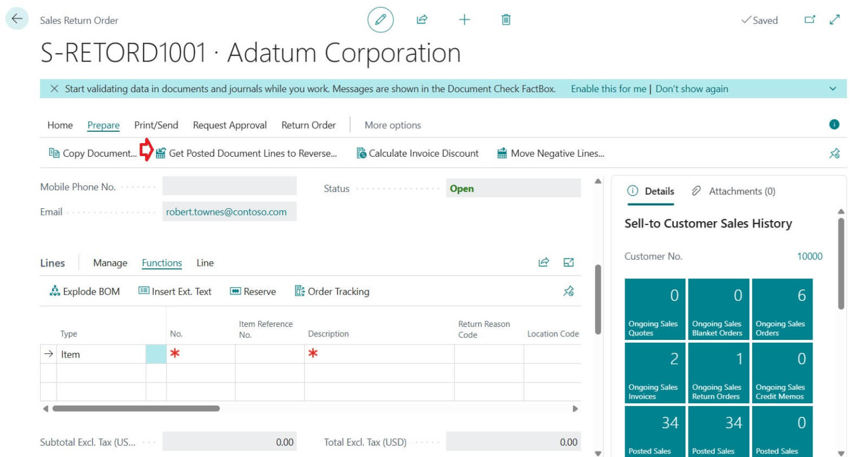
Task: Select the Edit pencil icon
Action: (x=381, y=19)
